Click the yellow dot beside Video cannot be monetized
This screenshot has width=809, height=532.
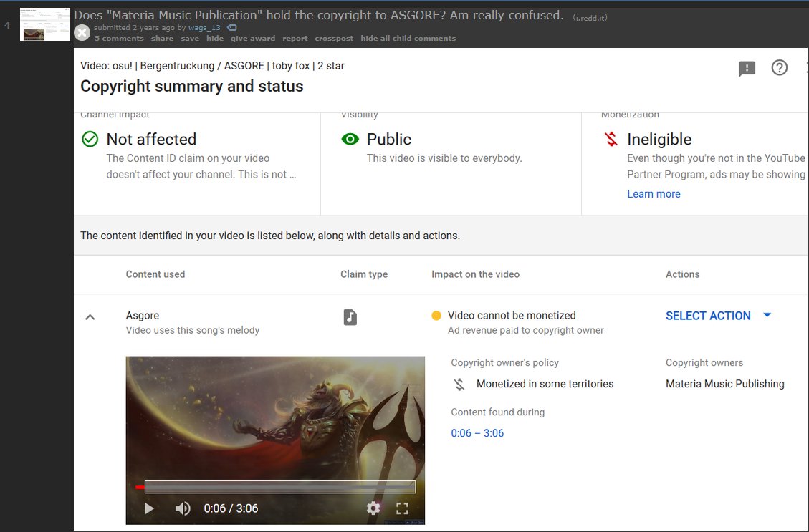(x=437, y=316)
